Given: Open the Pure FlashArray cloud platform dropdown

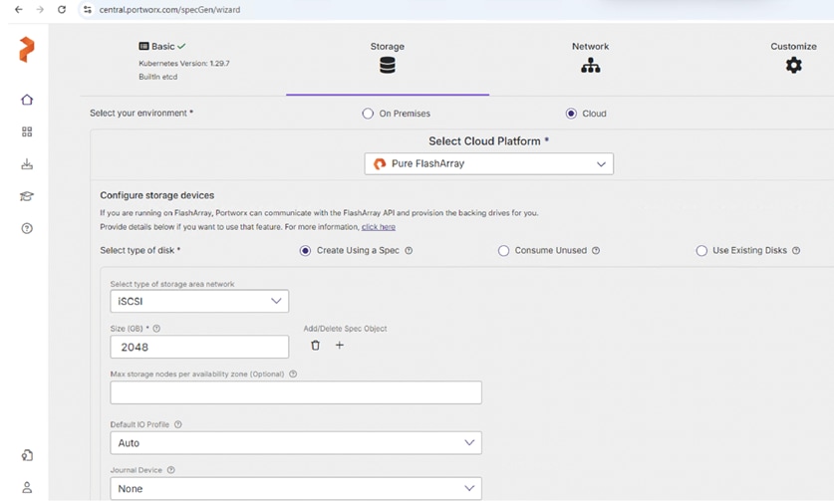Looking at the screenshot, I should 489,163.
